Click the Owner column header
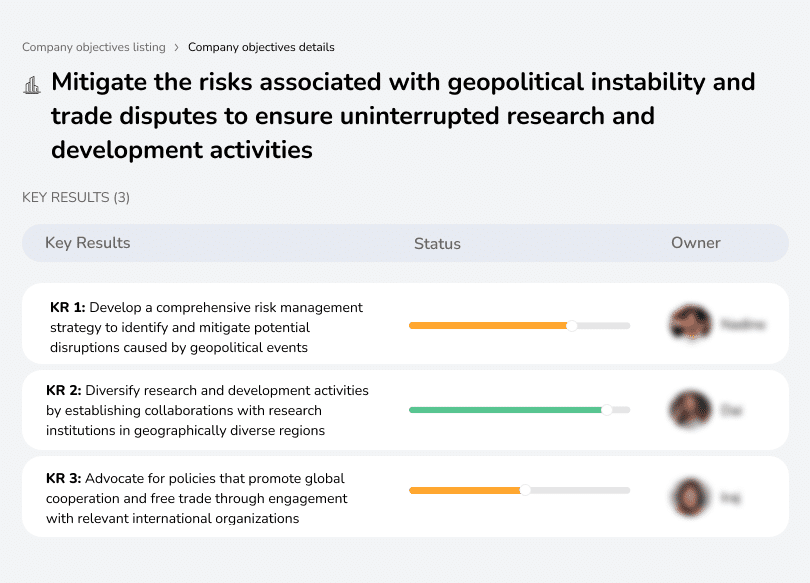Viewport: 810px width, 583px height. 695,243
